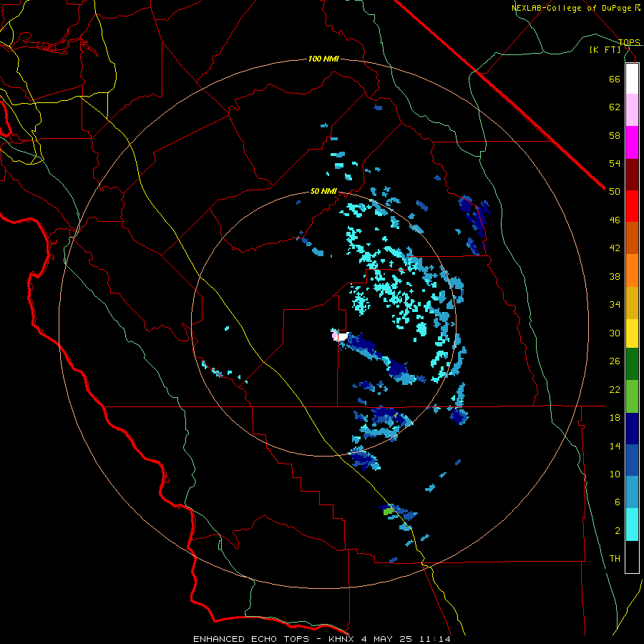Click the '26' legend value
This screenshot has width=644, height=644.
coord(615,361)
